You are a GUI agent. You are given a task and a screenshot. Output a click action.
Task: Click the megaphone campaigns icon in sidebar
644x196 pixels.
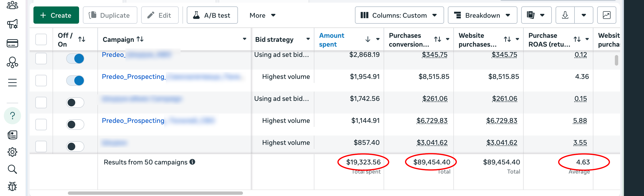pyautogui.click(x=12, y=24)
